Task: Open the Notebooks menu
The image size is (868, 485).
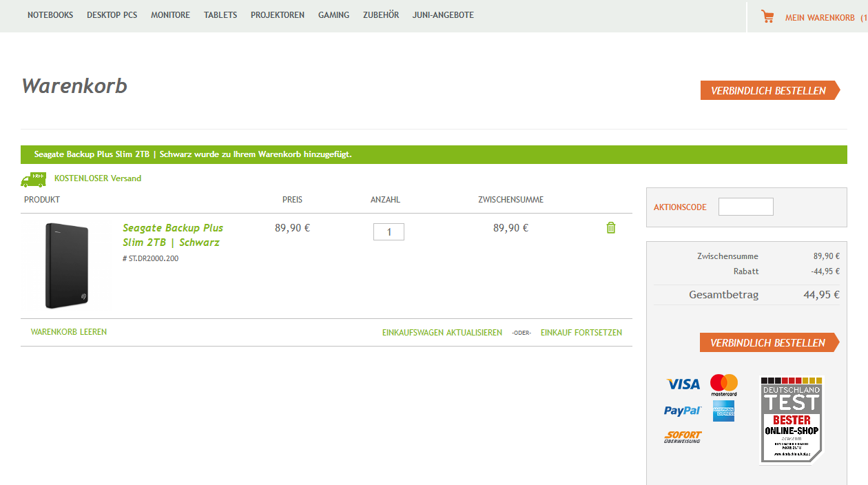Action: coord(50,15)
